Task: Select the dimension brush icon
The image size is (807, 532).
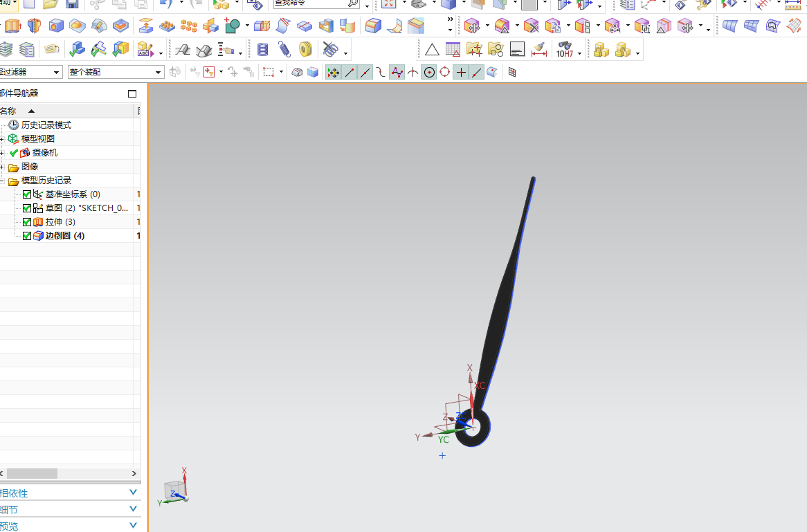Action: [539, 50]
